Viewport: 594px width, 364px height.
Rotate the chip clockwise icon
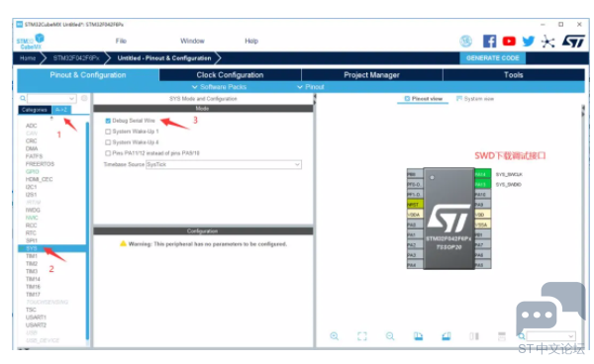(418, 336)
